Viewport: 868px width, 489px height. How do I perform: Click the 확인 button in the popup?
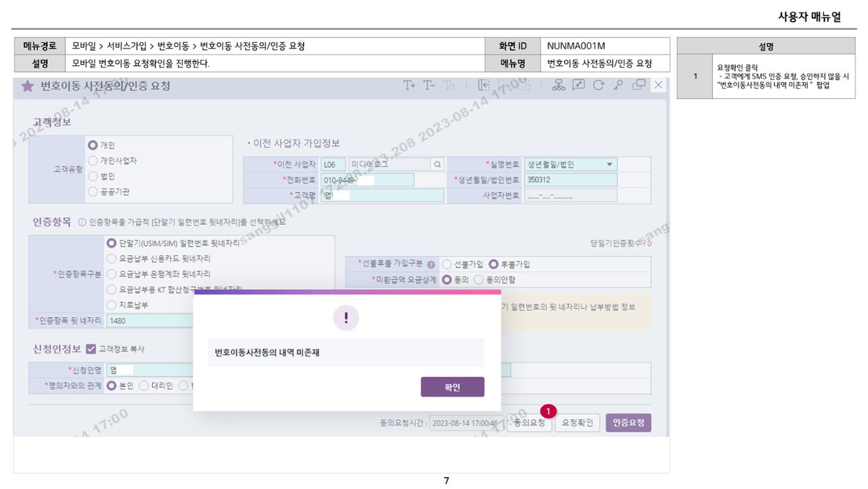pos(453,387)
